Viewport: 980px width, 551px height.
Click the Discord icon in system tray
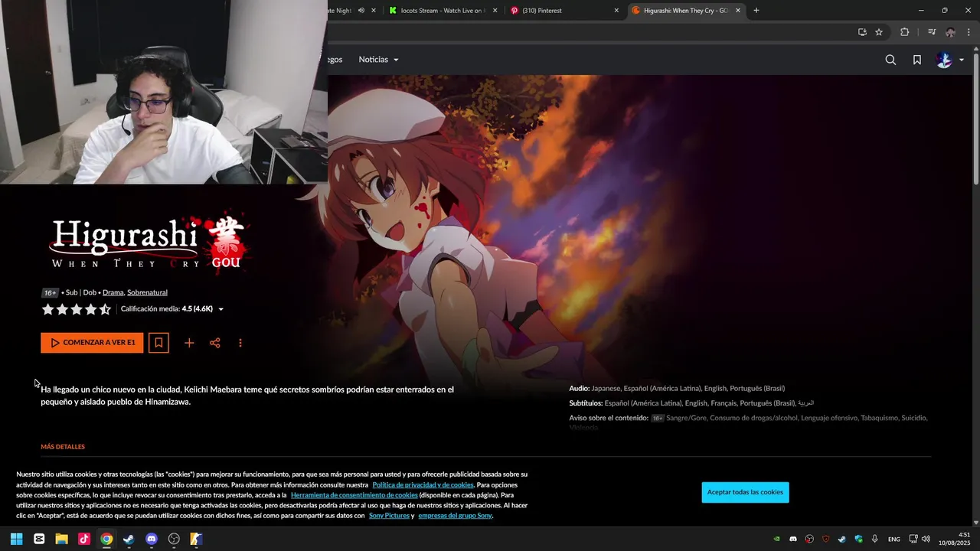click(793, 540)
